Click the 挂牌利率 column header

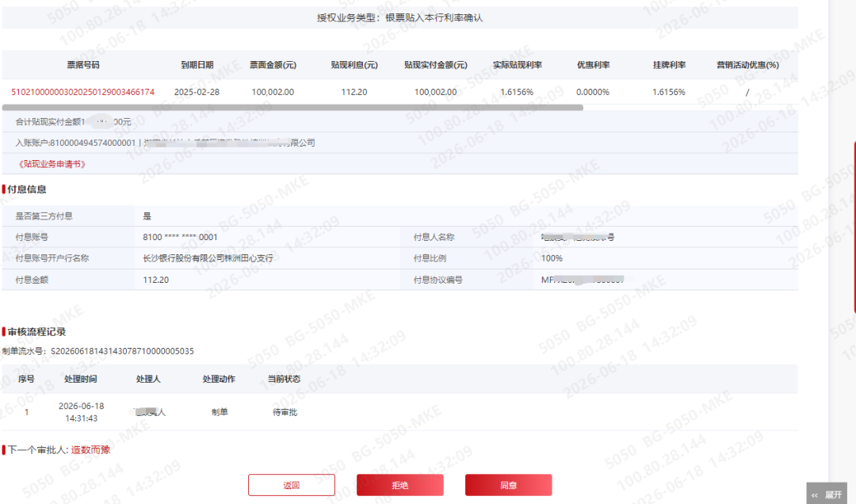tap(669, 65)
